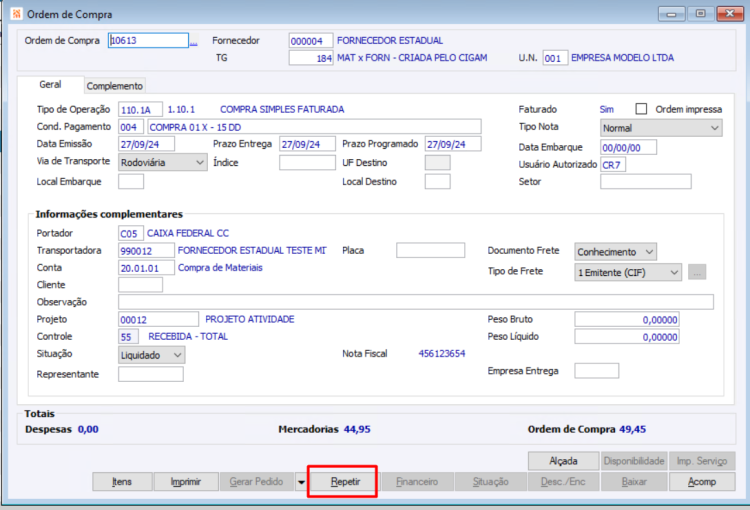Click the Setor input field
This screenshot has width=750, height=510.
646,181
